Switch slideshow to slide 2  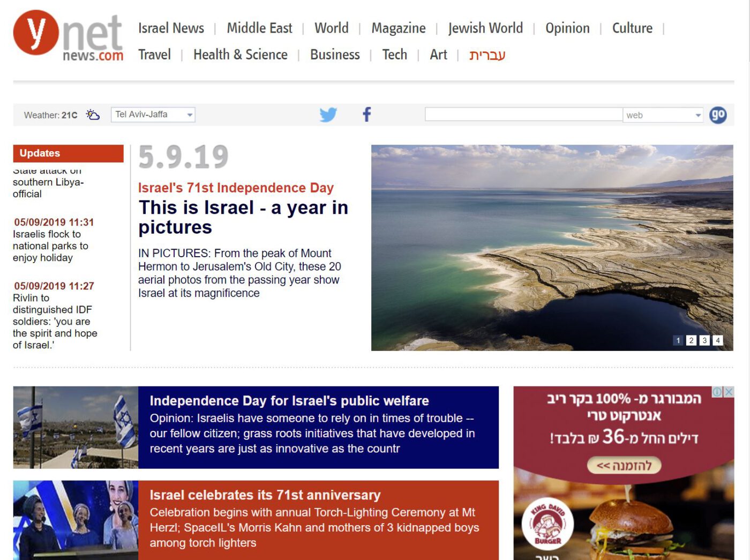[x=691, y=340]
